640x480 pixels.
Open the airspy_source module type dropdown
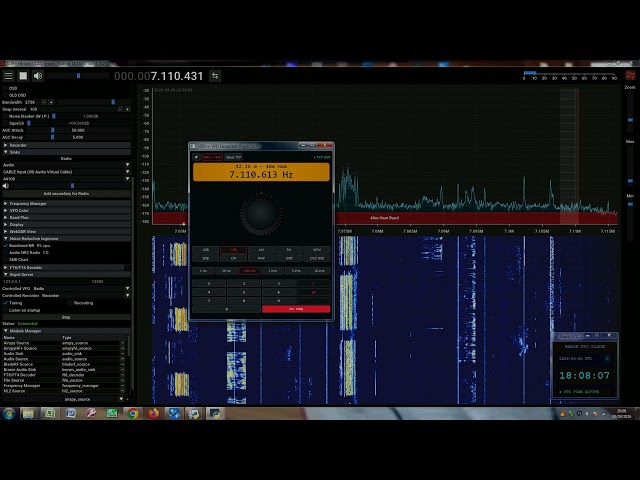pos(93,399)
